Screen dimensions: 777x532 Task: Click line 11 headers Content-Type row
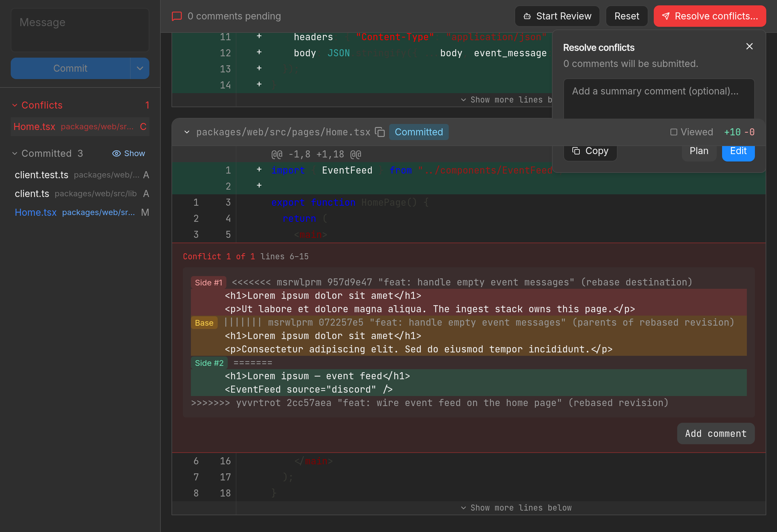[x=362, y=37]
